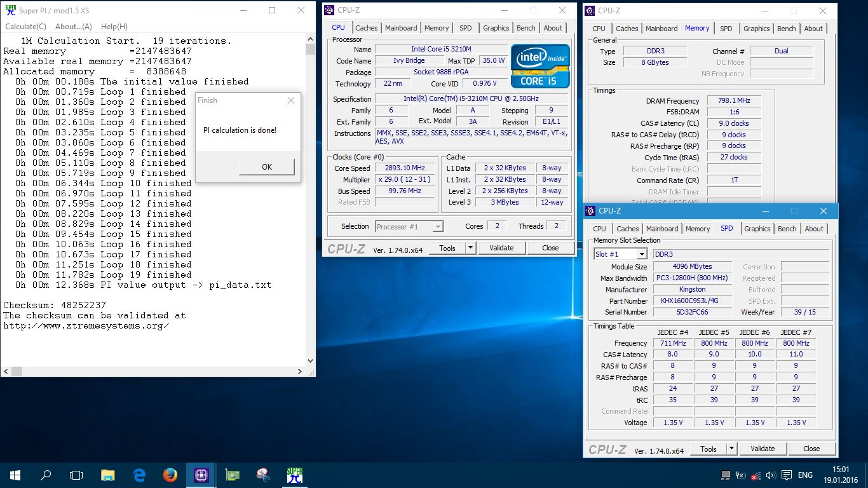Click the Checksum: 48252237 line
This screenshot has height=488, width=868.
click(55, 305)
